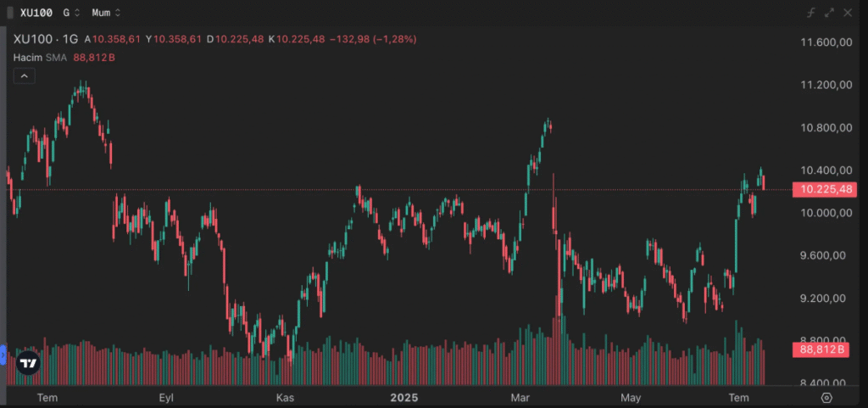Click the volume label 88,812 B
Screen dimensions: 868x408
point(821,349)
